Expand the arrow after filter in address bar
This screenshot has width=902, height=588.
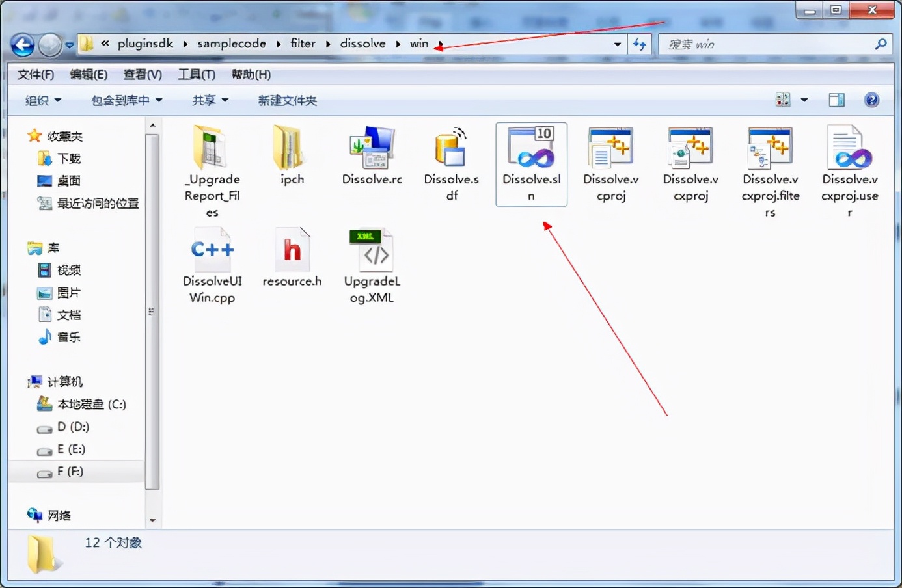pos(327,44)
